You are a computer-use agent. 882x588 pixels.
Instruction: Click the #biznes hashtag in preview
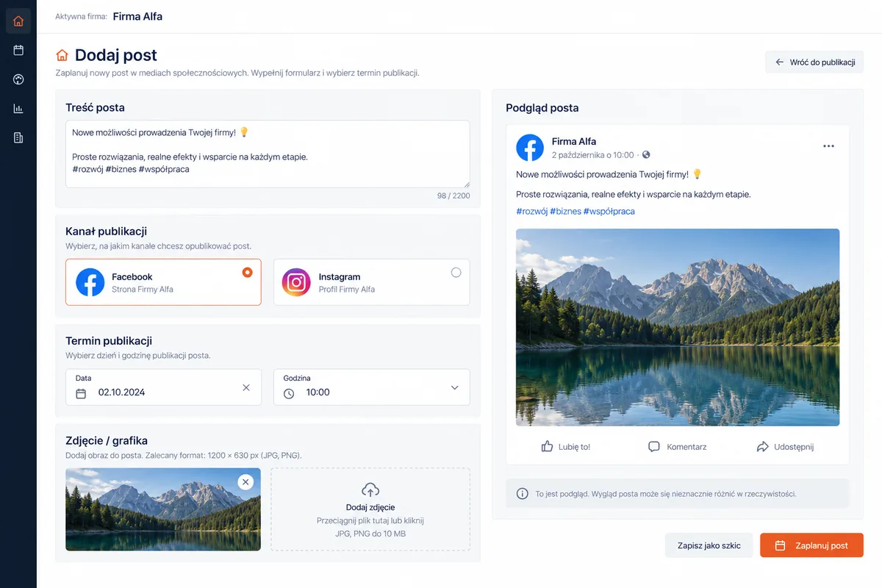(x=565, y=211)
